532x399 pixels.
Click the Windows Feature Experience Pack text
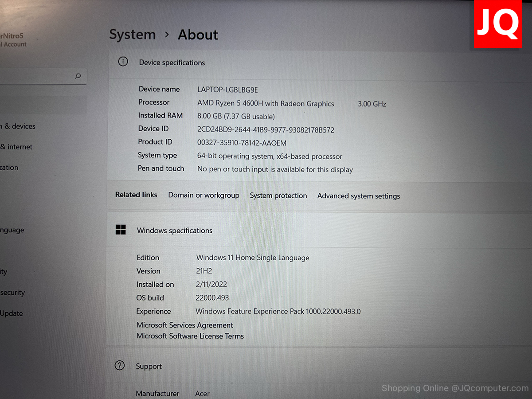(x=278, y=311)
